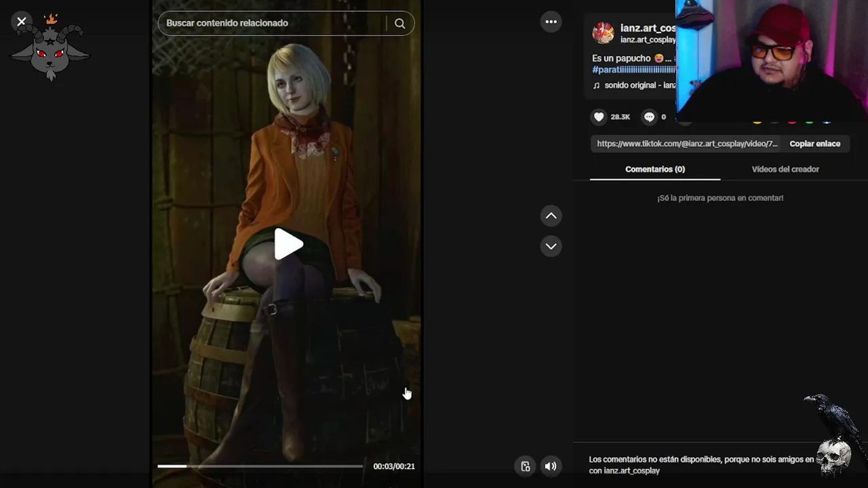The height and width of the screenshot is (488, 868).
Task: Switch to 'Comentarios (0)' tab
Action: click(655, 169)
